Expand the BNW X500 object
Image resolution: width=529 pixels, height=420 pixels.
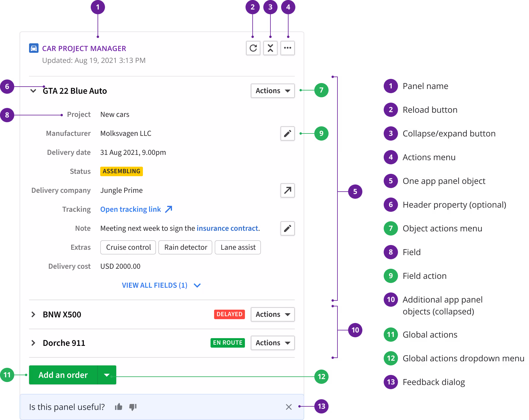(x=33, y=314)
